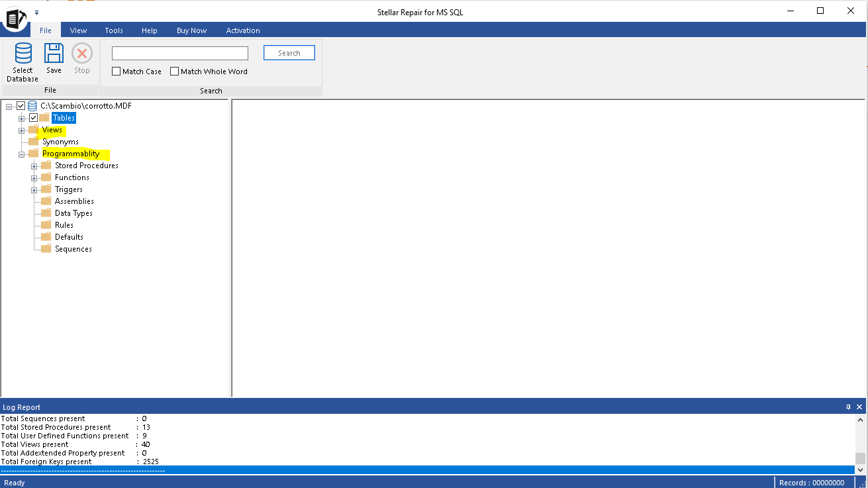Toggle the Match Case checkbox
Screen dimensions: 868x488
(117, 72)
